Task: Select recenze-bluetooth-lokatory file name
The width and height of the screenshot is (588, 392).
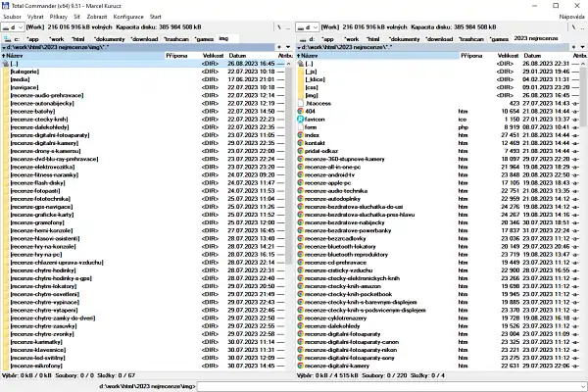Action: coord(340,246)
